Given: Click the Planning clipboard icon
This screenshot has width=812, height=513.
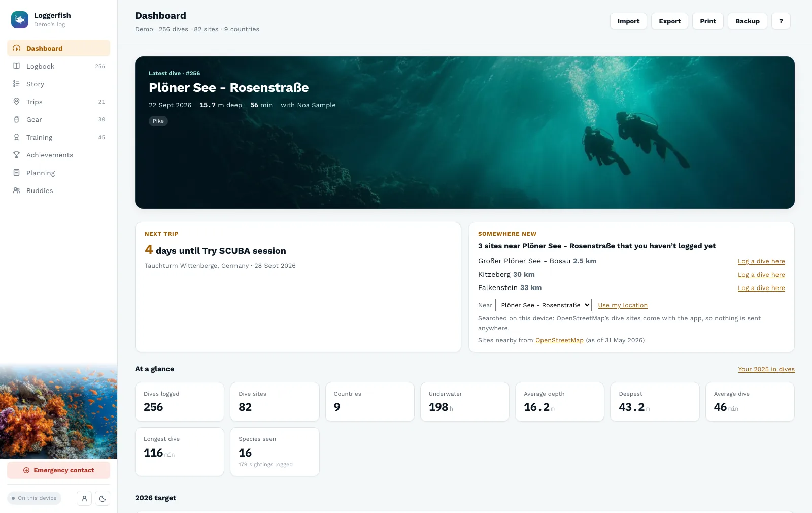Looking at the screenshot, I should pos(17,173).
